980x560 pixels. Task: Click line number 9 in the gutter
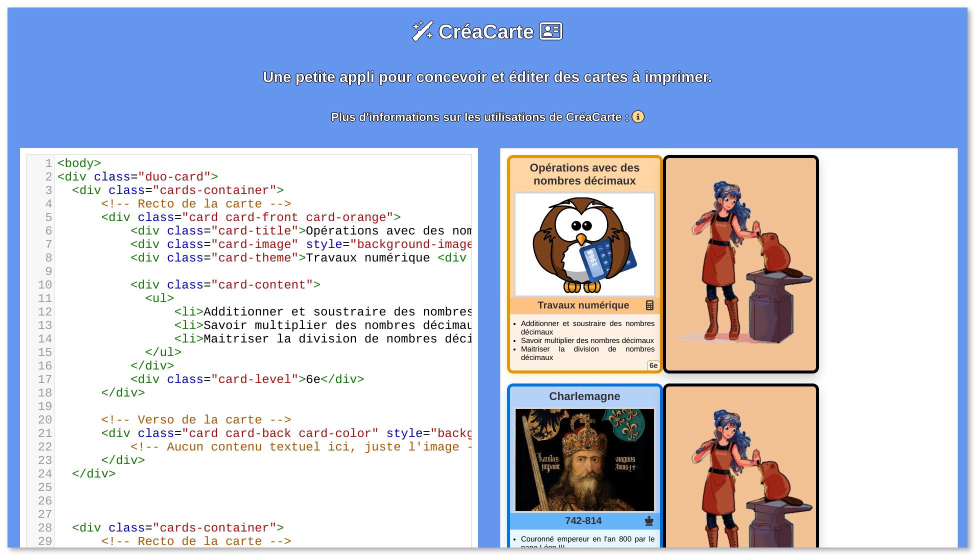click(x=48, y=271)
